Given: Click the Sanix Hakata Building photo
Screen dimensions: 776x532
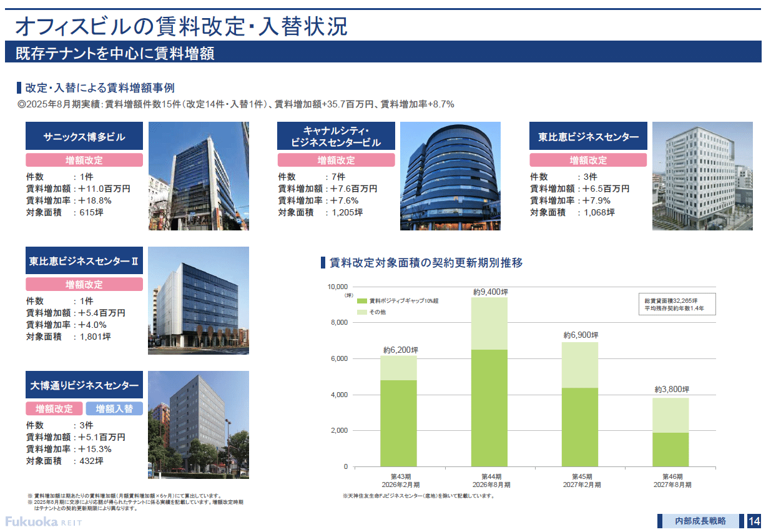Looking at the screenshot, I should point(198,176).
